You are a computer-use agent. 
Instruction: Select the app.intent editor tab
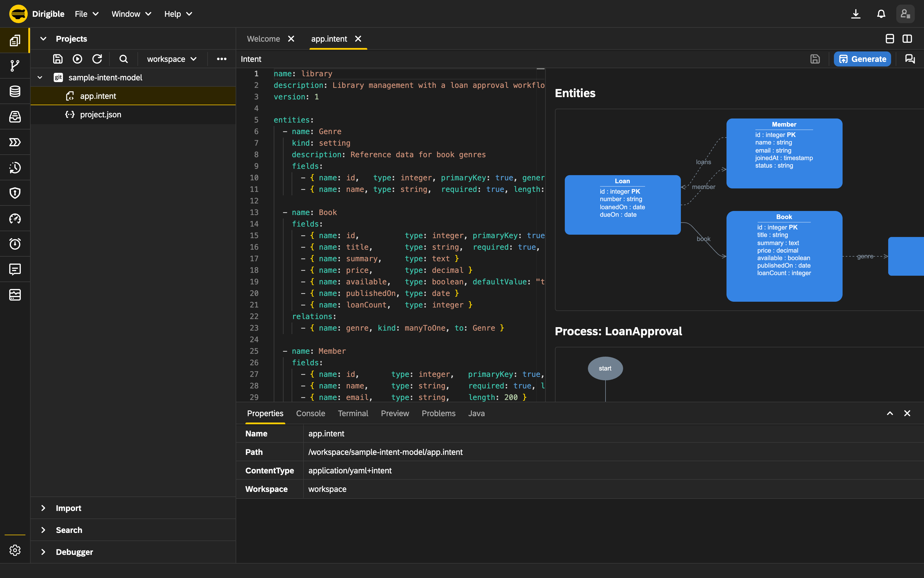point(329,39)
